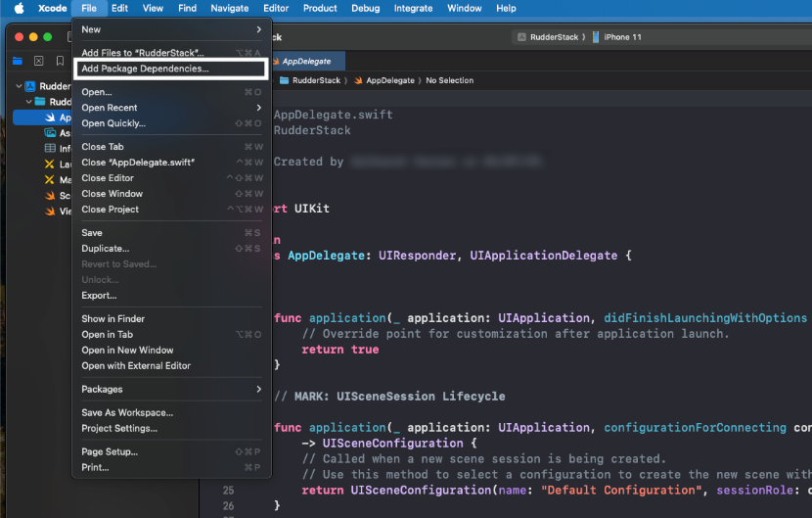Open the Debug menu
Screen dimensions: 812x518
click(366, 8)
